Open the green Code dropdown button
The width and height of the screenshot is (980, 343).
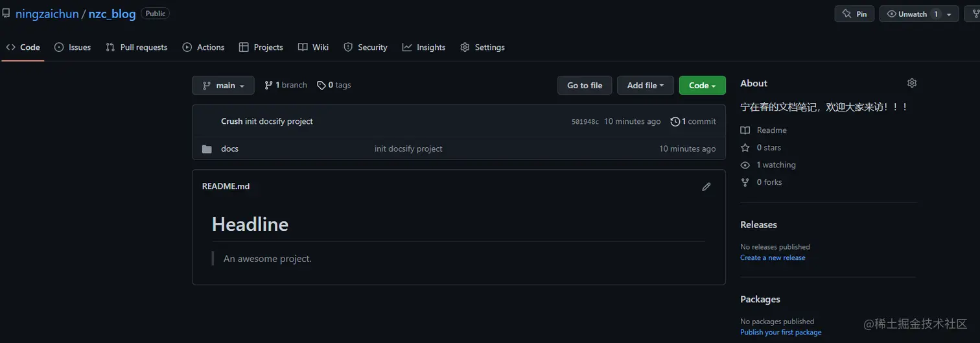pyautogui.click(x=703, y=85)
